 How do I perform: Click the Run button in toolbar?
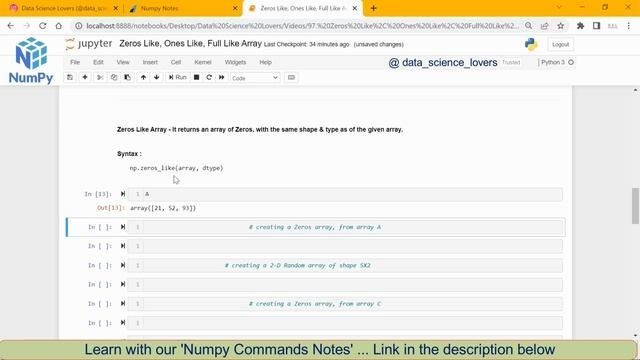coord(178,77)
